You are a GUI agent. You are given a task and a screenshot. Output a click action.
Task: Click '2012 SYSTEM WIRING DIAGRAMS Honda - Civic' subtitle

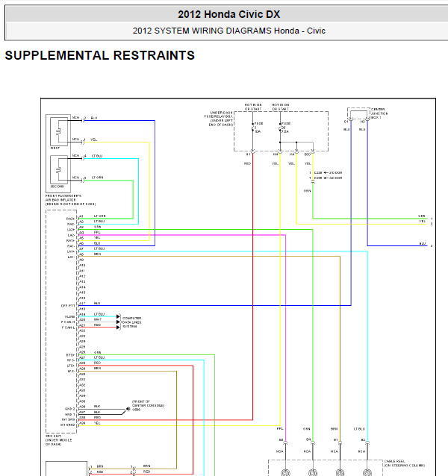click(228, 31)
